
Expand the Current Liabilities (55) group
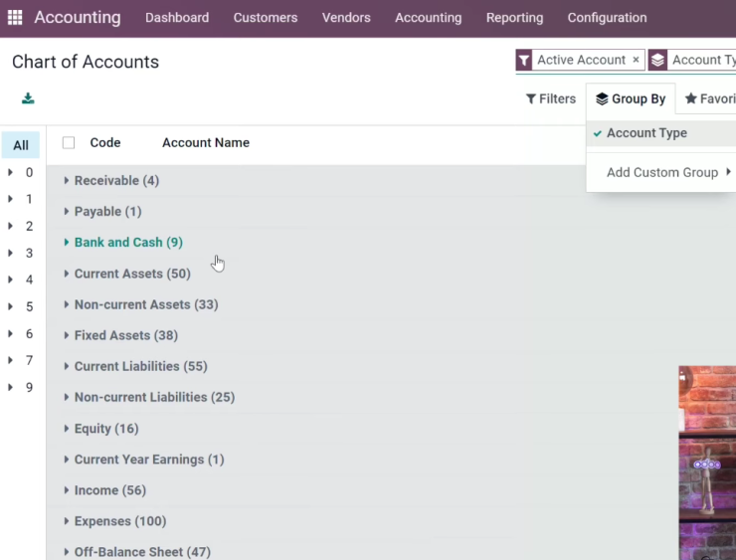tap(140, 367)
